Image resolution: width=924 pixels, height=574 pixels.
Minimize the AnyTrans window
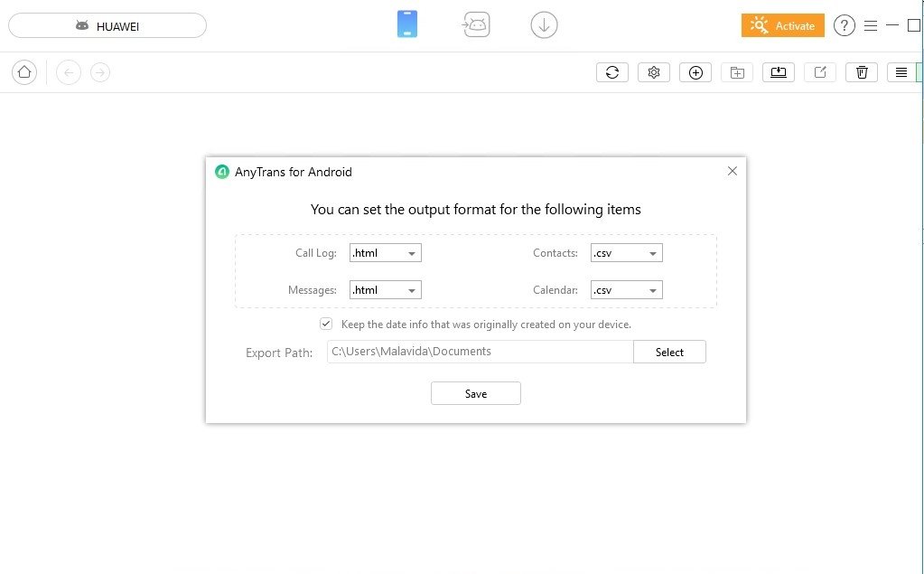click(x=892, y=25)
